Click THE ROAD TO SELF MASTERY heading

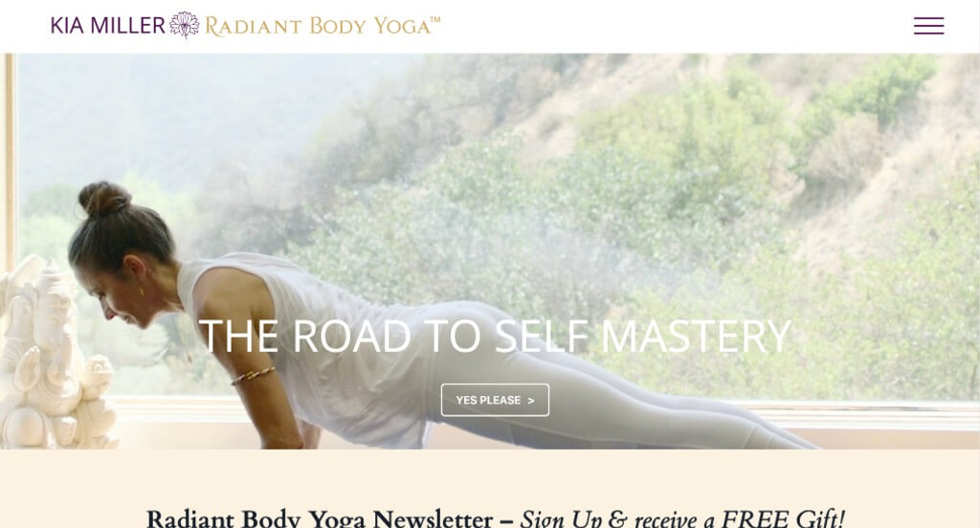495,336
